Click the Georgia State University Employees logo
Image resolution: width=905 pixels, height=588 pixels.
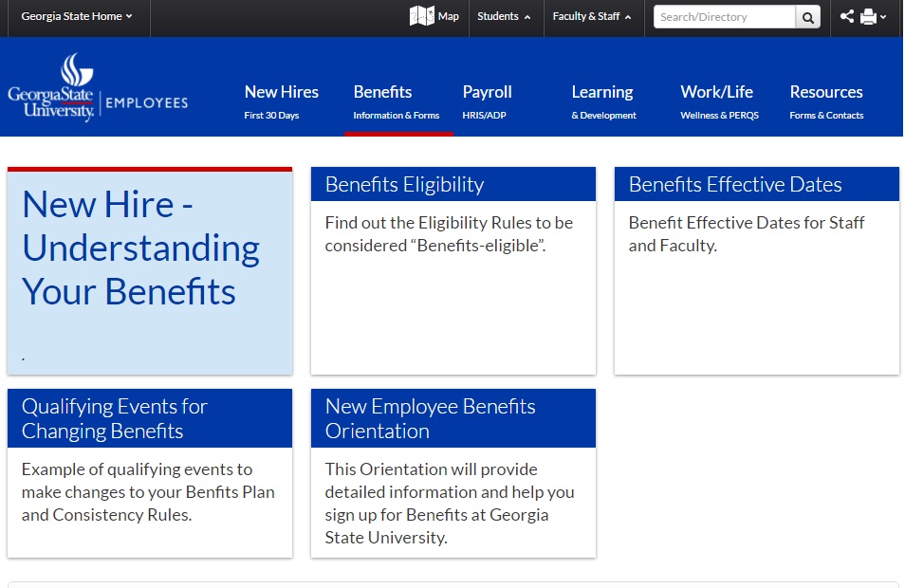pos(98,88)
